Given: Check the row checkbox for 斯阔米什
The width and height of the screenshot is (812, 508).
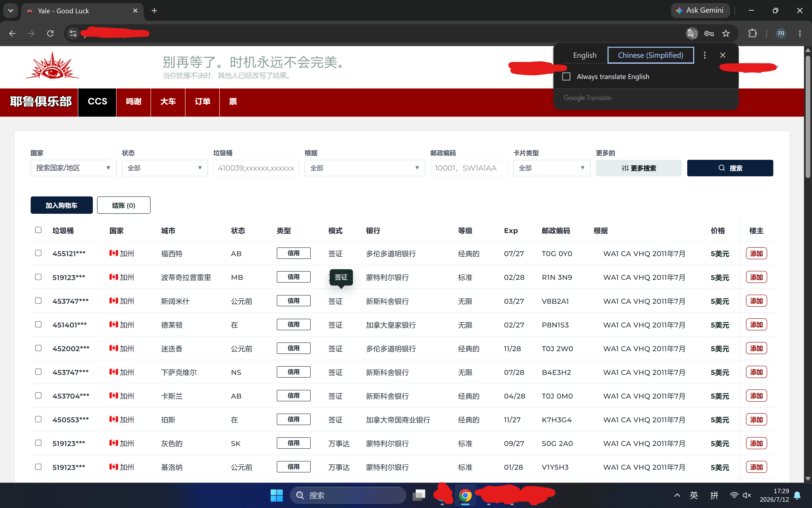Looking at the screenshot, I should coord(38,301).
